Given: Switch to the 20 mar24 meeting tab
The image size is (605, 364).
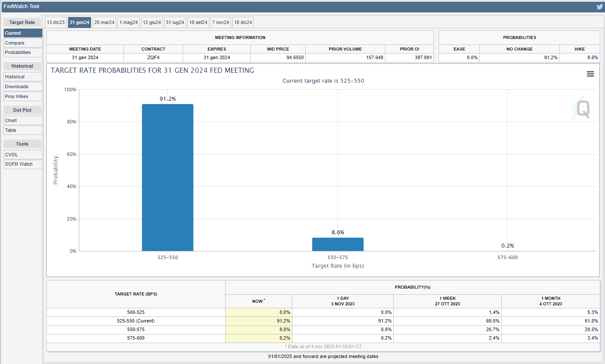Looking at the screenshot, I should [x=104, y=22].
